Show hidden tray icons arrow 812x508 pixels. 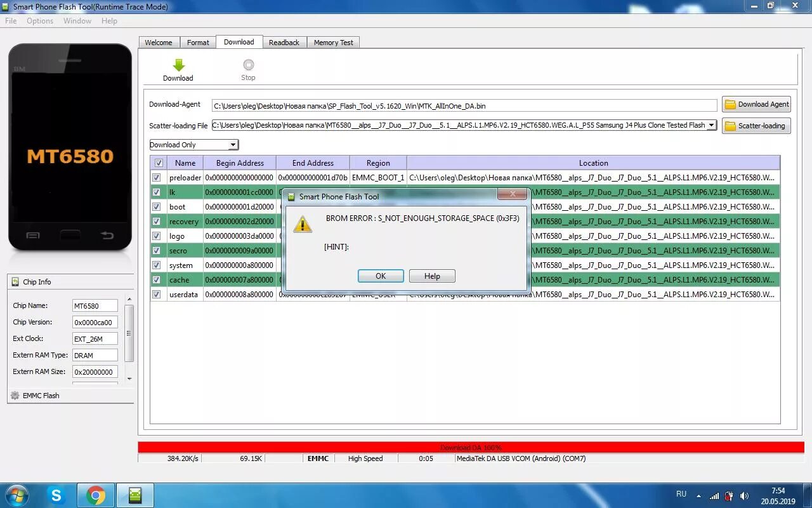[698, 496]
